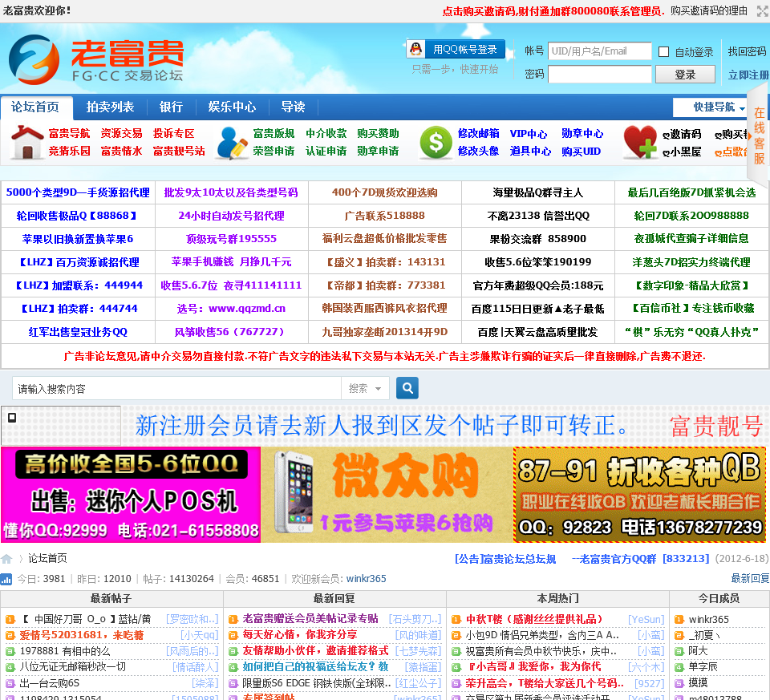
Task: Open the [公告]富贵论坛总坛规 link
Action: click(505, 559)
